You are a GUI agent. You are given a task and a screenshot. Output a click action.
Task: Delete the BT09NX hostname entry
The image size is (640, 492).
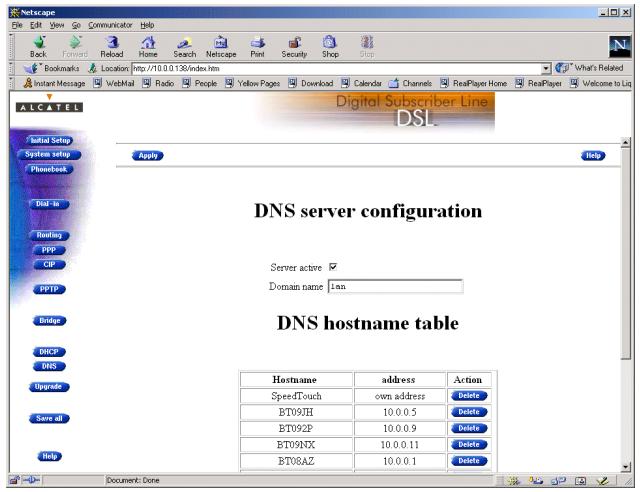click(x=469, y=445)
